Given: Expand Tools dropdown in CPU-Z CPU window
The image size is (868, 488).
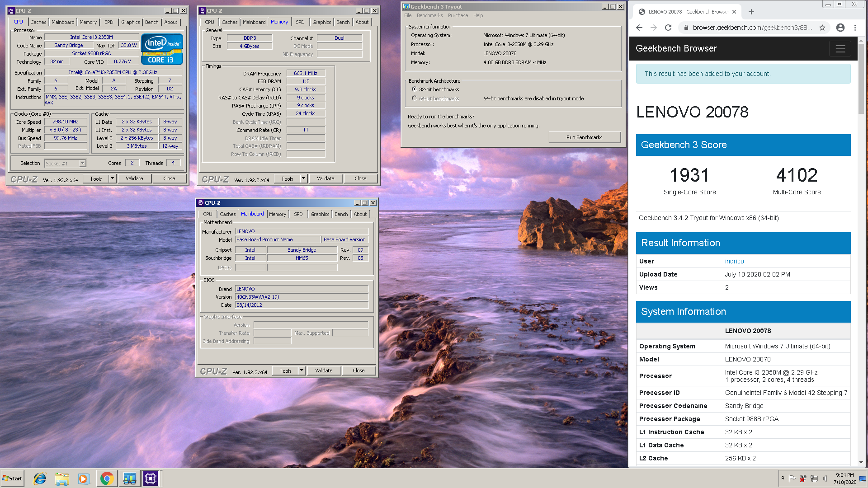Looking at the screenshot, I should coord(112,178).
